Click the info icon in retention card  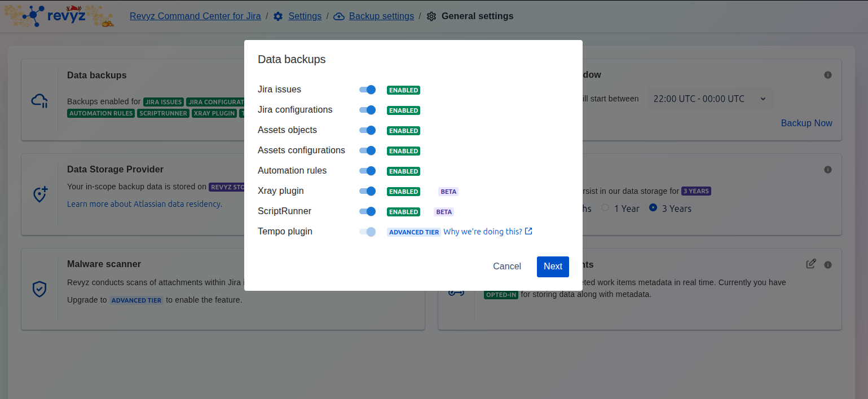827,170
